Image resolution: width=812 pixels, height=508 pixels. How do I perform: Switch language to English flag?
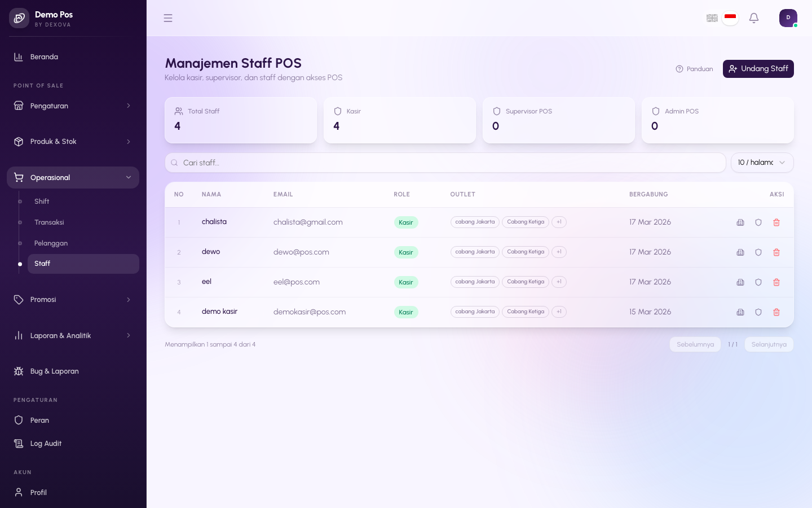(712, 18)
